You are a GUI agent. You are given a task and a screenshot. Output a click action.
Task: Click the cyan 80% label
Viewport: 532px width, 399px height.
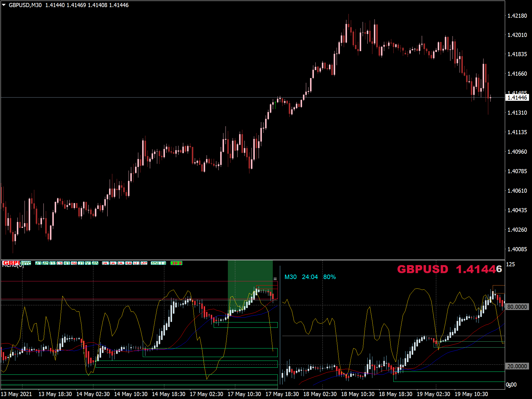coord(330,277)
